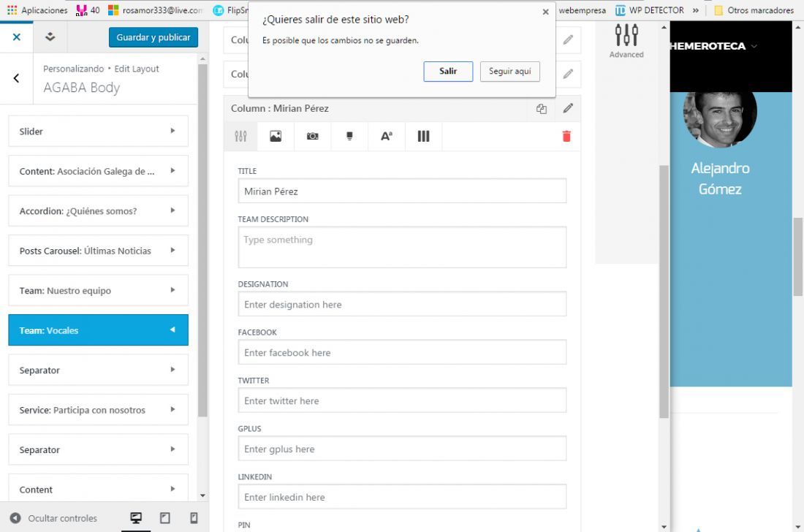
Task: Open the columns layout tab
Action: coord(423,137)
